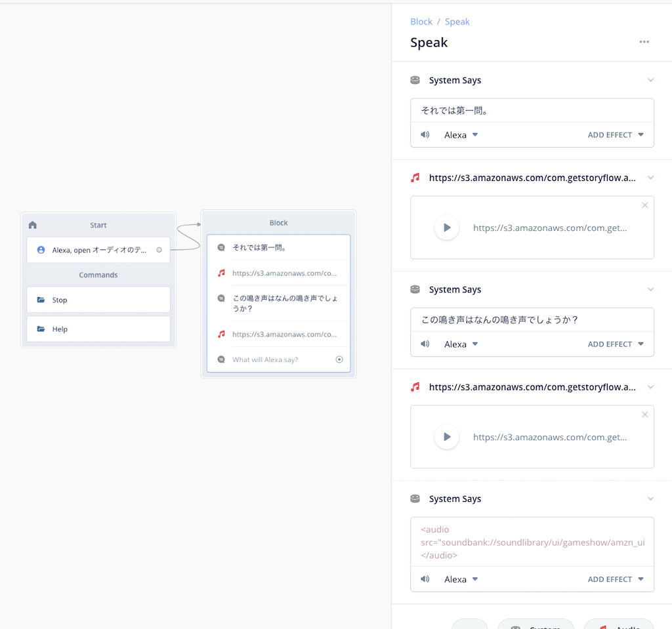Click music note icon above 'What will Alexa say?'

(221, 334)
